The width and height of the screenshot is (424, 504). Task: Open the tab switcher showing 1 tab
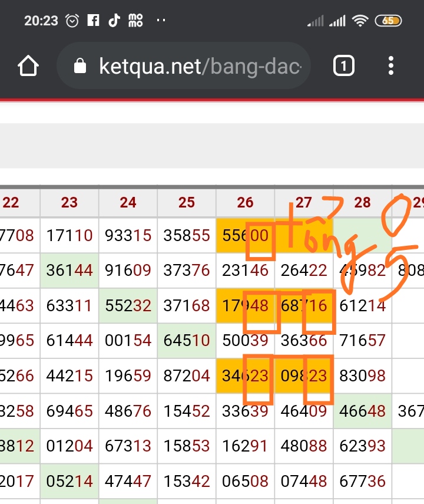pyautogui.click(x=344, y=66)
